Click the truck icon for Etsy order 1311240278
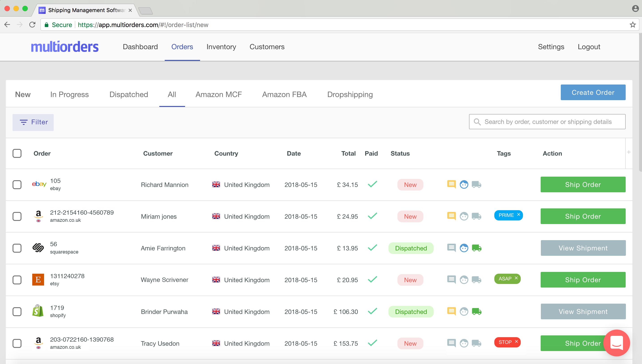This screenshot has width=642, height=364. (476, 280)
